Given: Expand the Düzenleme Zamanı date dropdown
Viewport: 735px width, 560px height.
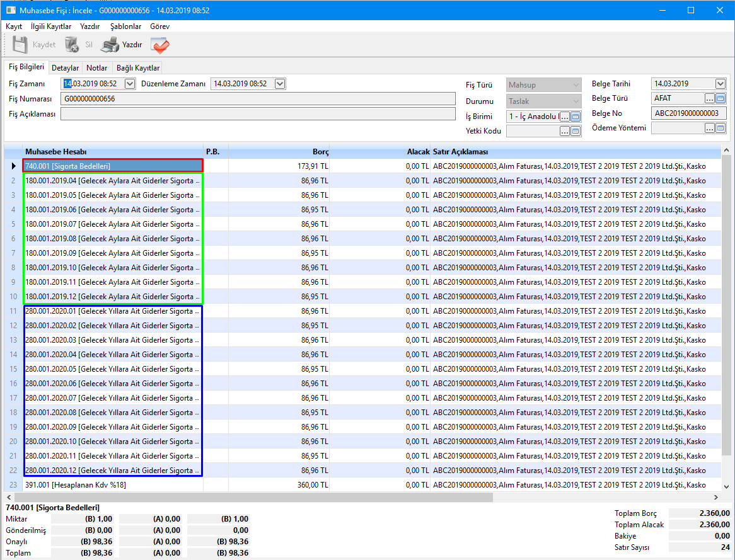Looking at the screenshot, I should coord(280,84).
